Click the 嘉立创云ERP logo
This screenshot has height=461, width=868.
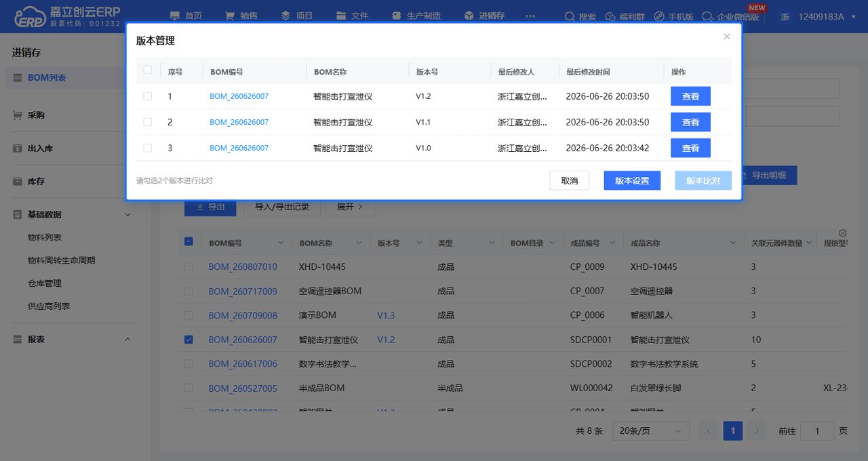[x=66, y=16]
